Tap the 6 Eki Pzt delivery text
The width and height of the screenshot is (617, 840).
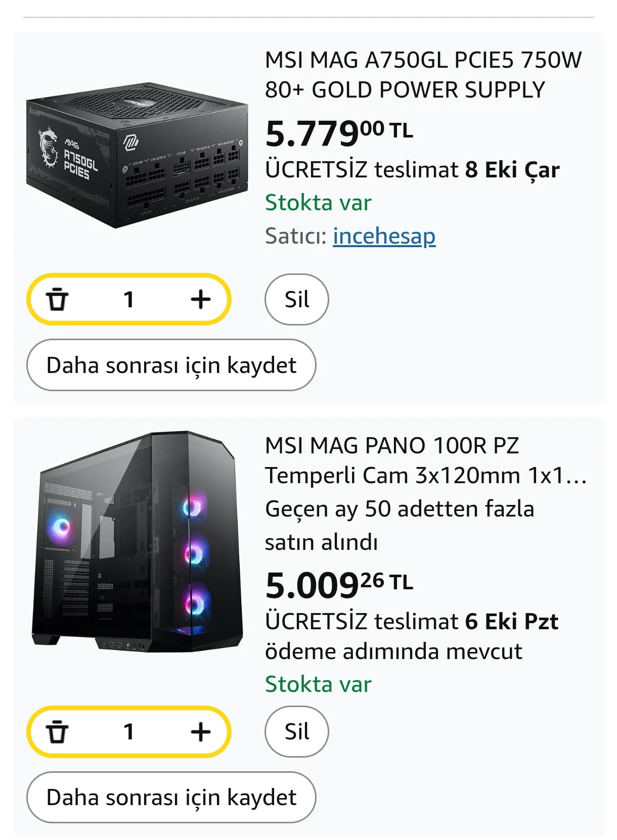point(511,621)
